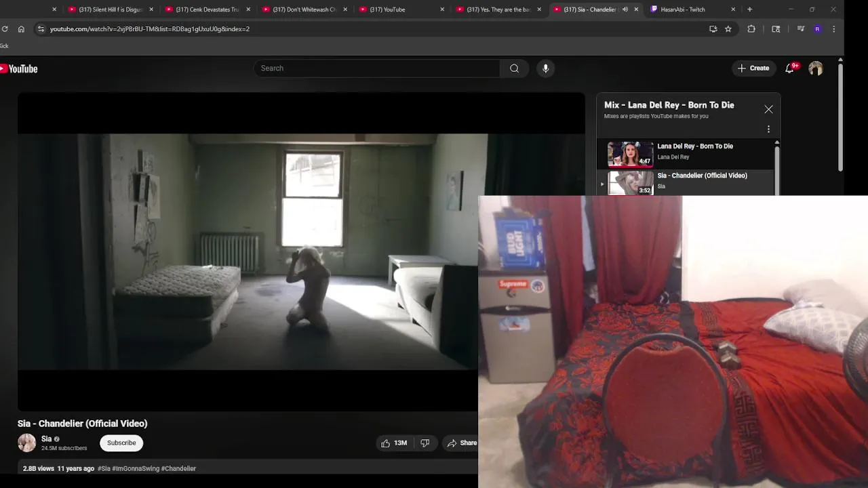
Task: Open Sia channel avatar
Action: 26,443
